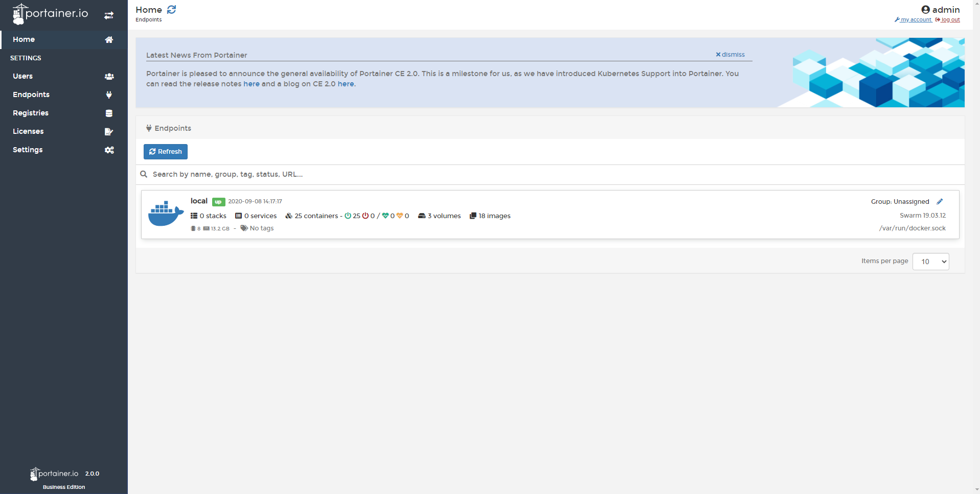This screenshot has height=494, width=980.
Task: Dismiss the Latest News banner
Action: 730,55
